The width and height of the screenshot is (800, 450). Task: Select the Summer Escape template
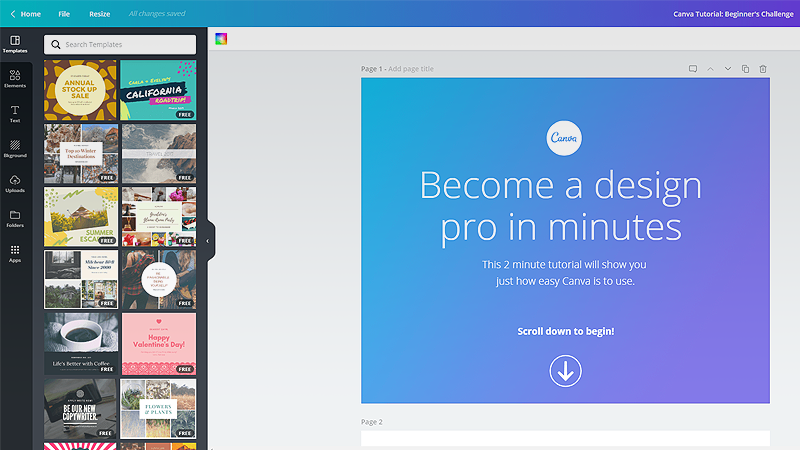[x=81, y=216]
